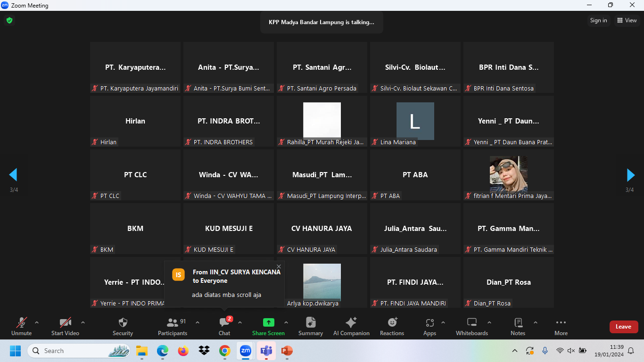Click the green encryption shield icon
This screenshot has height=362, width=644.
[9, 20]
